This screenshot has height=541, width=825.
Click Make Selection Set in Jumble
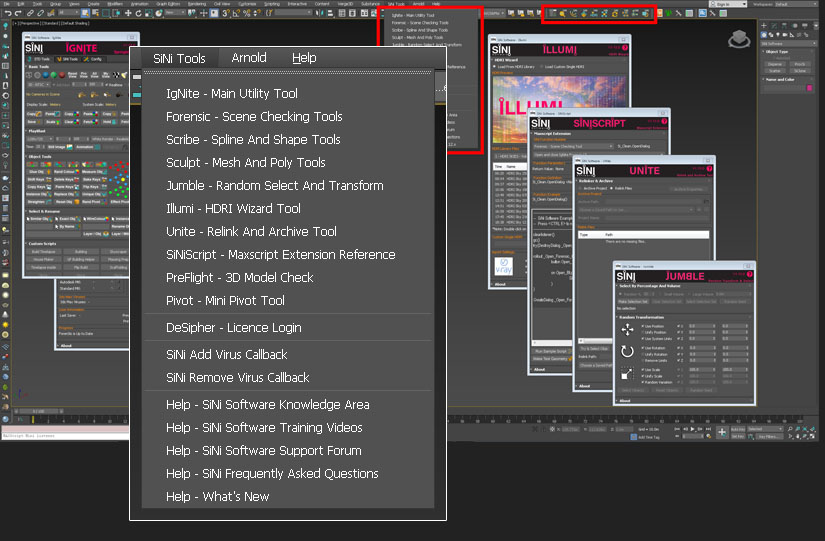click(x=633, y=302)
